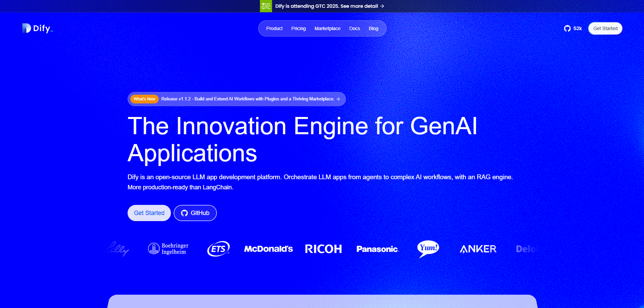Image resolution: width=644 pixels, height=308 pixels.
Task: Click the Panasonic logo
Action: (x=377, y=249)
